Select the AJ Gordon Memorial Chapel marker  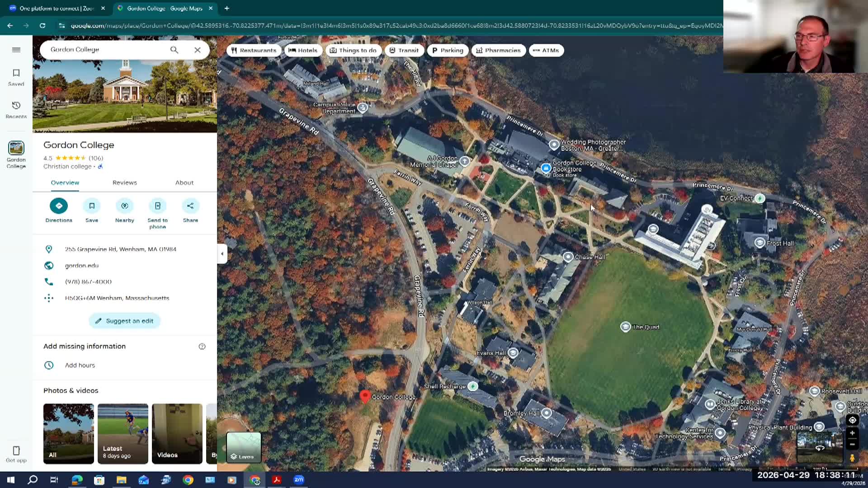pos(465,161)
